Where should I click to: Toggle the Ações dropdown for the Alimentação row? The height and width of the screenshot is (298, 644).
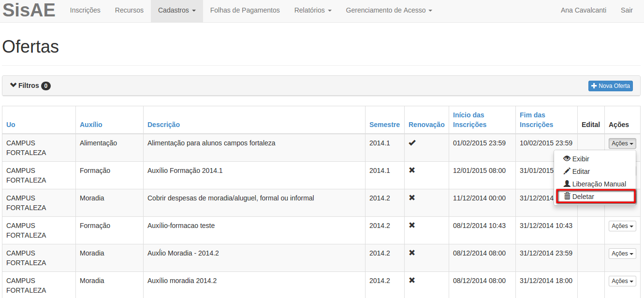pyautogui.click(x=622, y=143)
